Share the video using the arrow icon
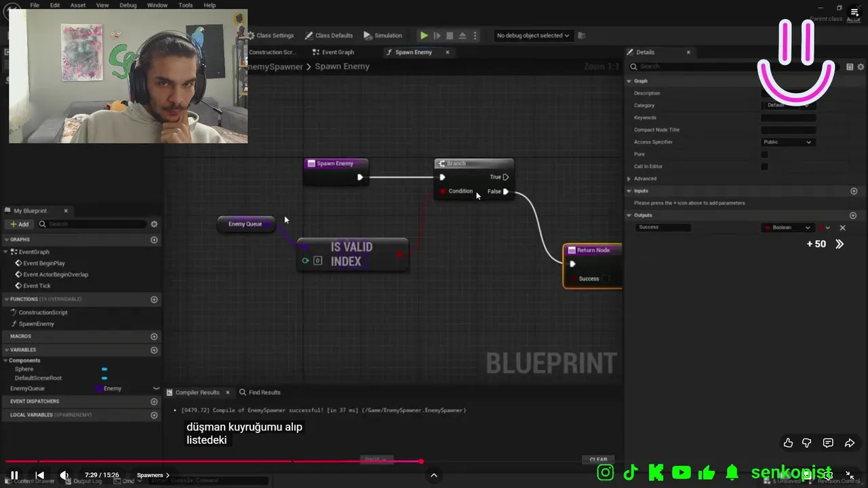Screen dimensions: 868x488 point(850,443)
